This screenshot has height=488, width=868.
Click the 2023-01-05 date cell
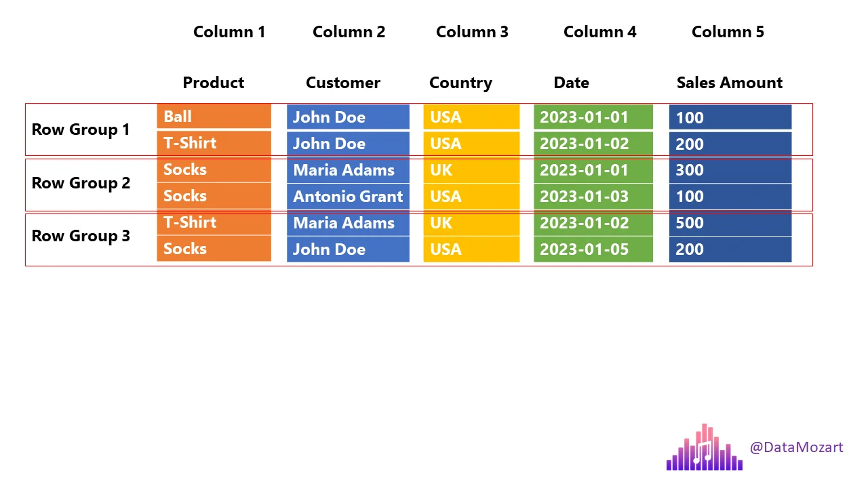tap(593, 249)
